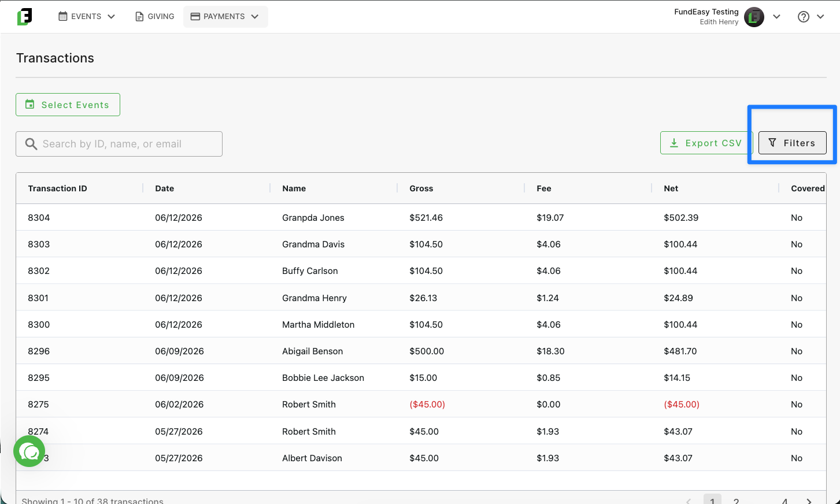Open transaction 8304 row for Granpda Jones
The height and width of the screenshot is (504, 840).
pos(421,217)
